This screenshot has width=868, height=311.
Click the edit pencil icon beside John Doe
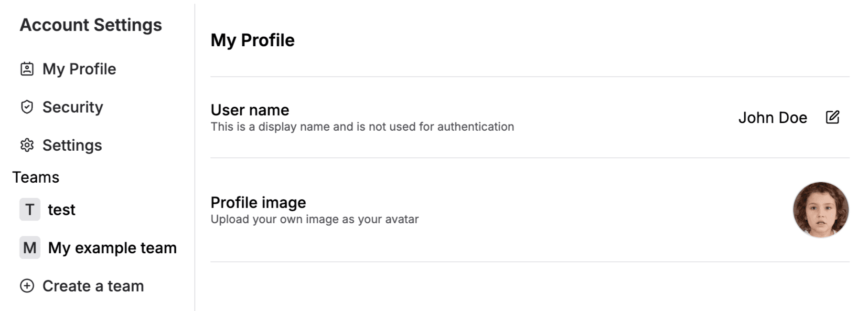pyautogui.click(x=832, y=117)
